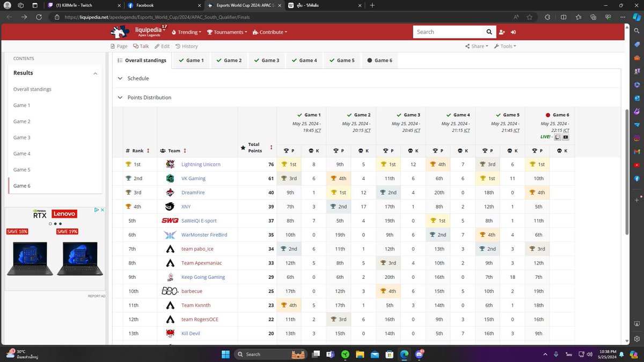
Task: Open YouTube from the Edge sidebar
Action: [x=636, y=165]
